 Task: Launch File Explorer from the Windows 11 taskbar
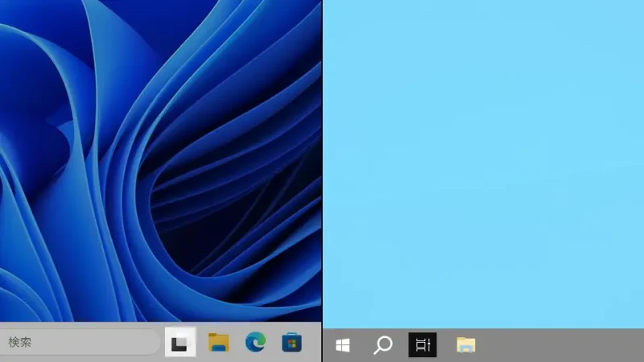[x=218, y=343]
